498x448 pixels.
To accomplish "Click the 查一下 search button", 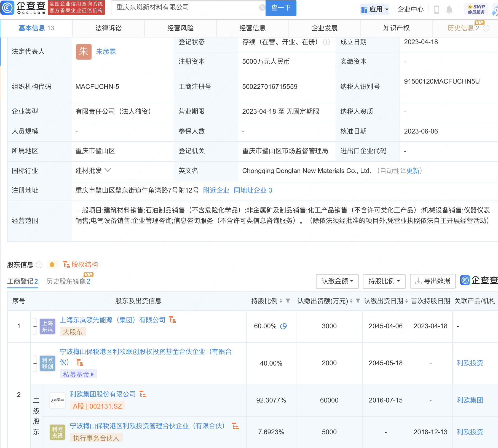I will (281, 8).
